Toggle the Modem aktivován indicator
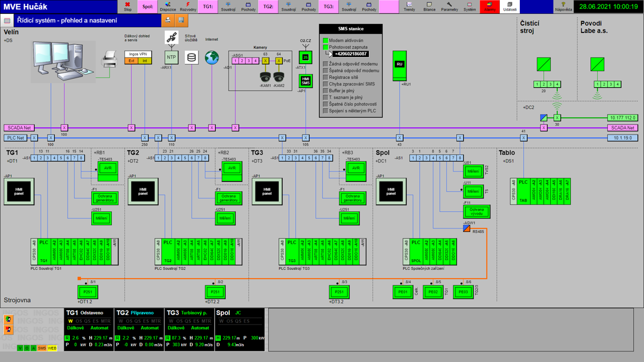Screen dimensions: 644x362 point(325,41)
